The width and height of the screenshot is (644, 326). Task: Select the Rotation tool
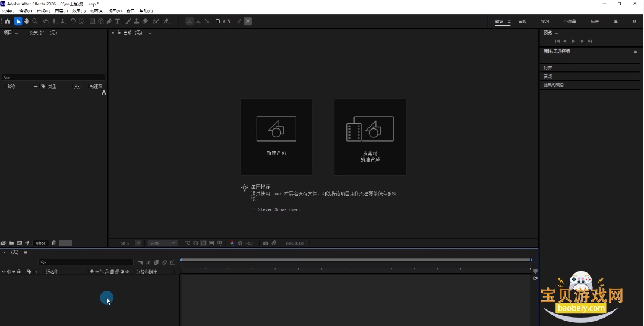pos(73,21)
